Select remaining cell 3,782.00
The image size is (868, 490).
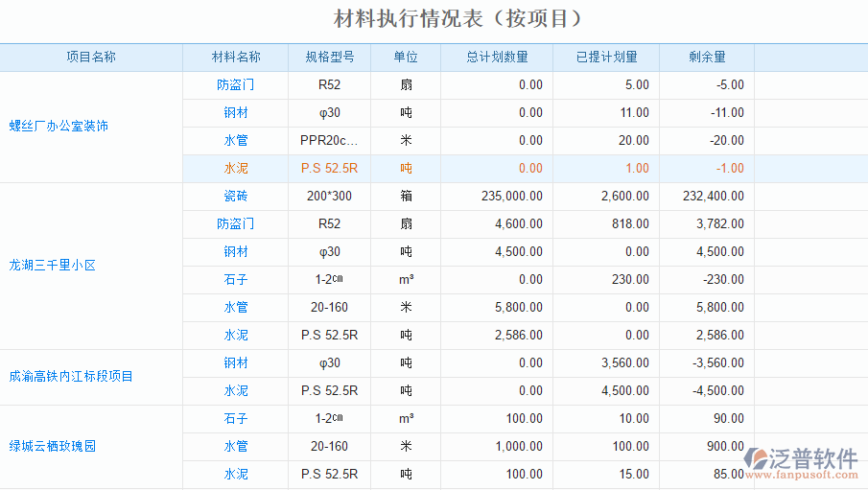[x=707, y=223]
